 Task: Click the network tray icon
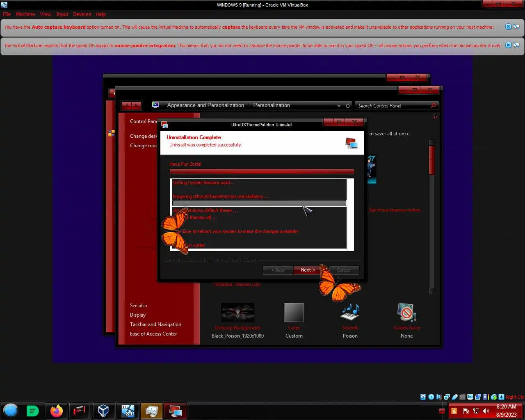coord(476,411)
